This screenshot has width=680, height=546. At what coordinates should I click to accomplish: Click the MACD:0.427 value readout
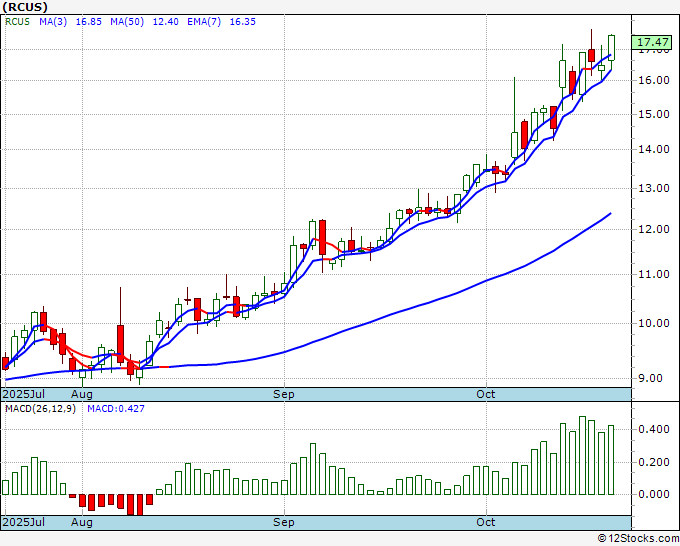(116, 409)
